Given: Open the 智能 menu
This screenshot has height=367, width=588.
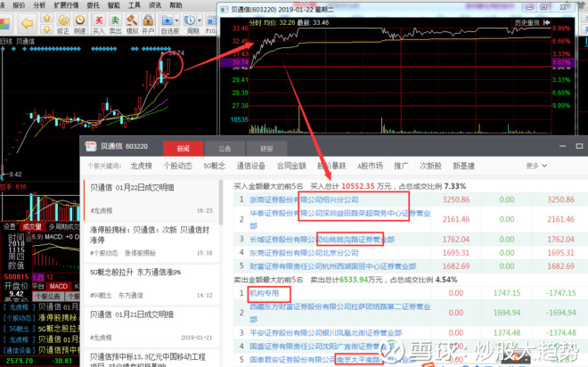Looking at the screenshot, I should click(114, 5).
